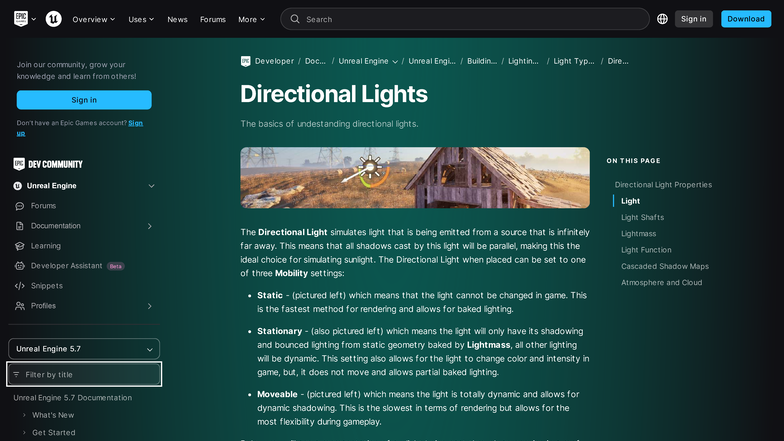Jump to the Light section
This screenshot has height=441, width=784.
630,201
